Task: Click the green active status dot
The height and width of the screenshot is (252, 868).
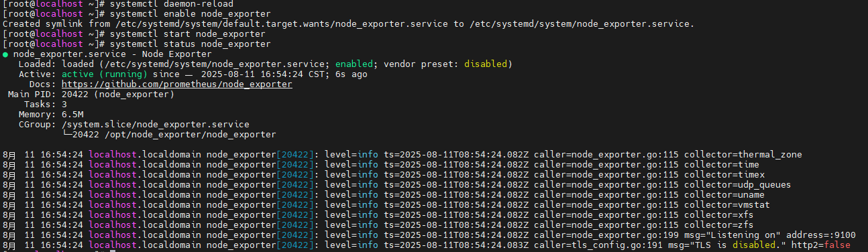Action: (5, 54)
